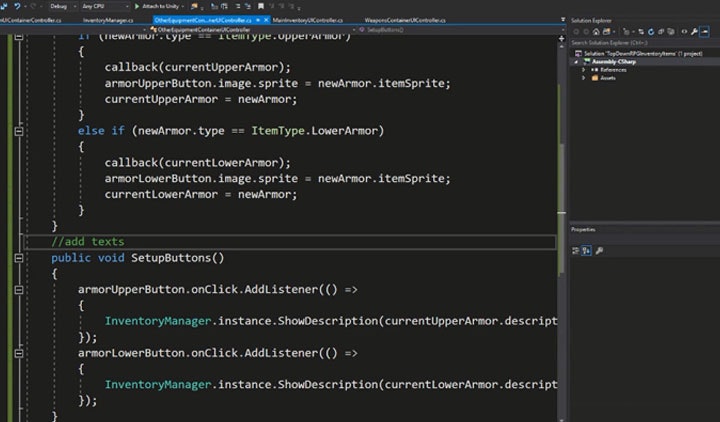Screen dimensions: 720x422
Task: Expand the References node in Solution Explorer
Action: (584, 70)
